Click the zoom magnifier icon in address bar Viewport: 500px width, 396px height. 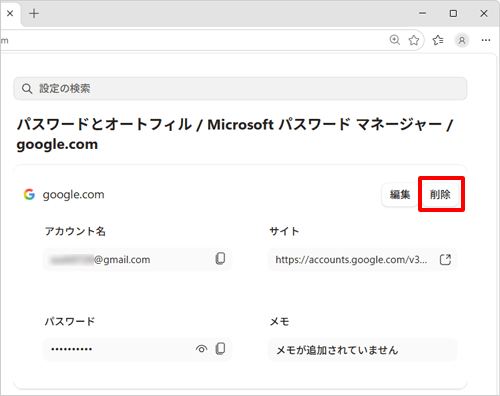395,40
